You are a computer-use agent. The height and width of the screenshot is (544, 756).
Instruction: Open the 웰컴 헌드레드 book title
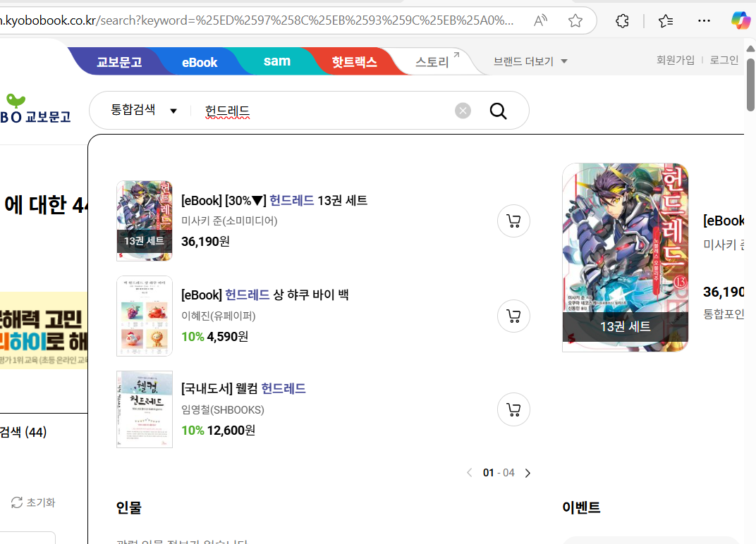tap(243, 388)
